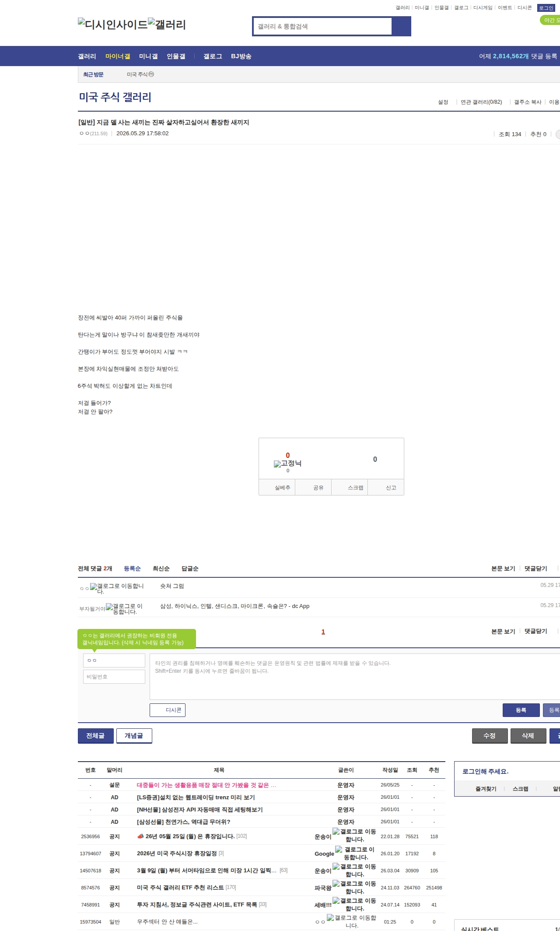Open AD [NH선물] 삼성전자 API 자동매매 link
The height and width of the screenshot is (931, 560).
pyautogui.click(x=200, y=809)
